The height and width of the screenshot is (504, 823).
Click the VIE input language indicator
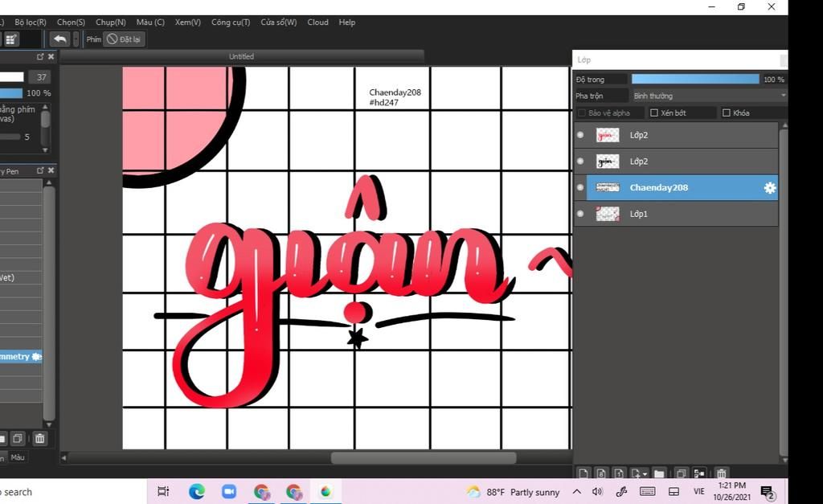tap(698, 492)
